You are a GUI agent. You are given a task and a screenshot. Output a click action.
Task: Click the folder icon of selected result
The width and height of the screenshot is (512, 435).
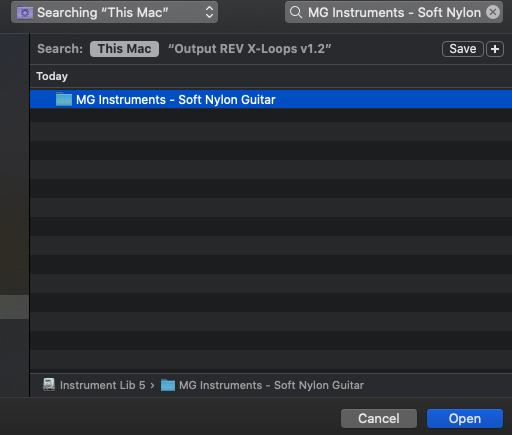(x=64, y=99)
